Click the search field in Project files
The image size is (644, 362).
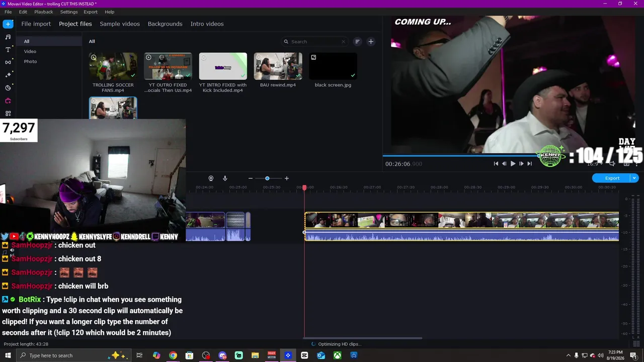315,42
